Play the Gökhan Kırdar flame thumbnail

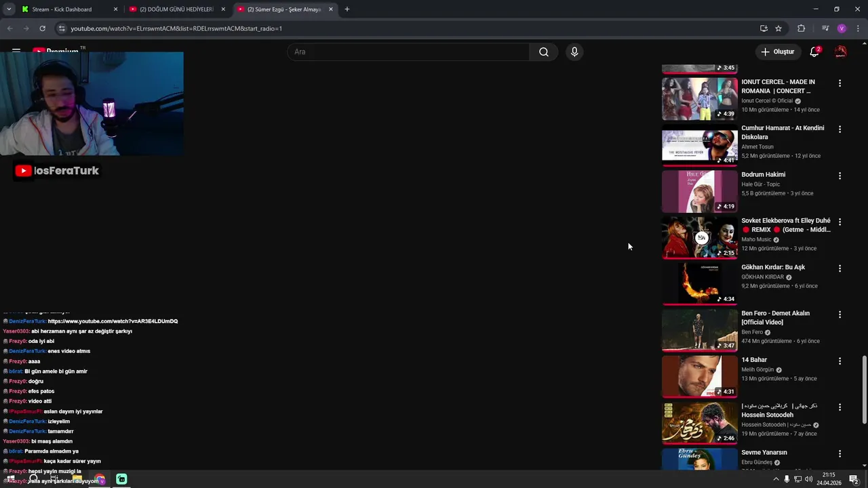point(699,284)
